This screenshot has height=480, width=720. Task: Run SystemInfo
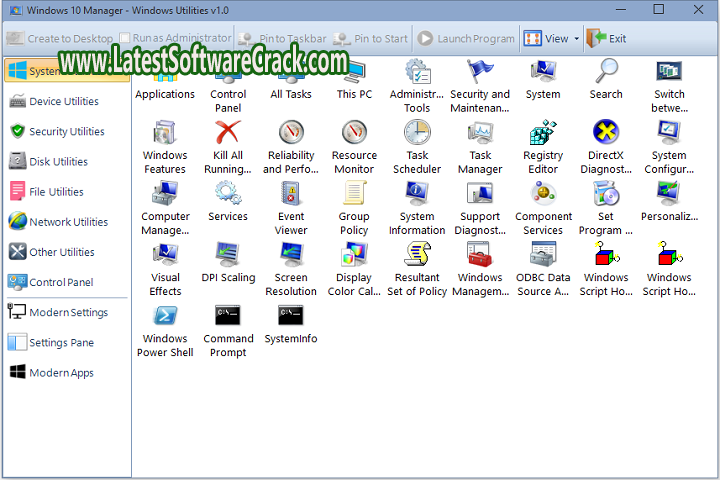[291, 324]
